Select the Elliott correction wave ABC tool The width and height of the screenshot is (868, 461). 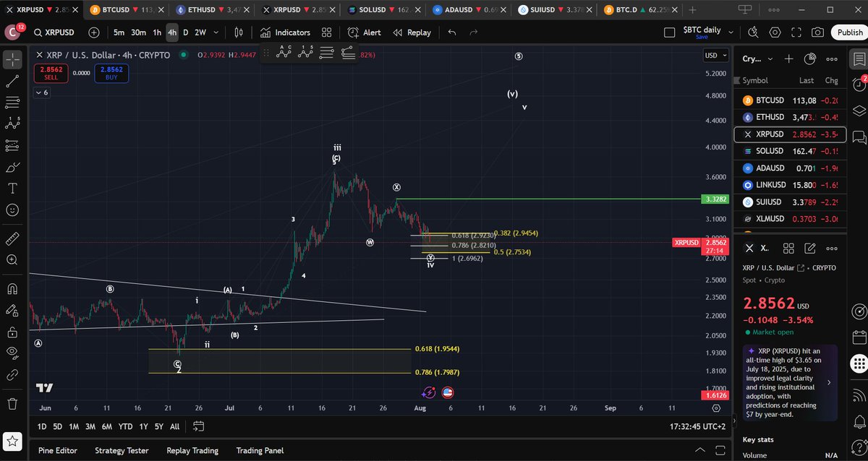[x=285, y=52]
